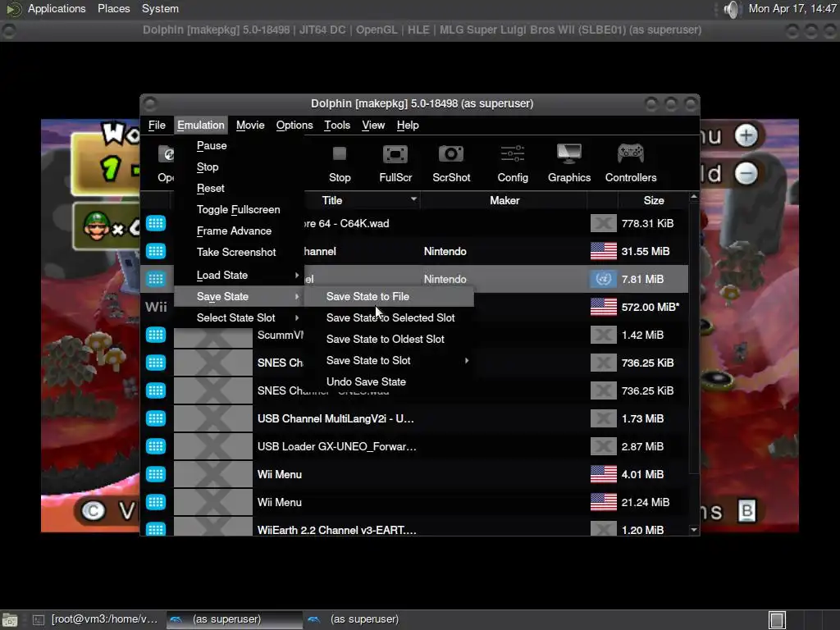840x630 pixels.
Task: Open the System menu in top panel
Action: click(x=160, y=8)
